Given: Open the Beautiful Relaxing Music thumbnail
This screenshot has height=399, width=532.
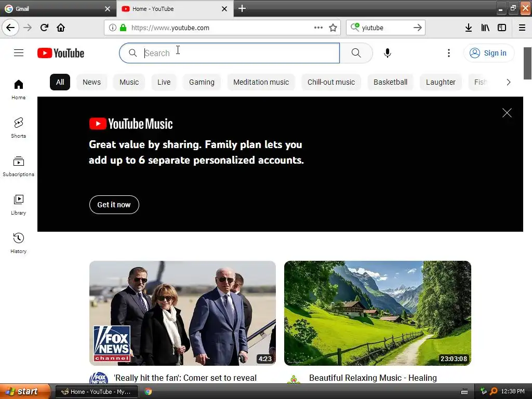Looking at the screenshot, I should tap(378, 313).
